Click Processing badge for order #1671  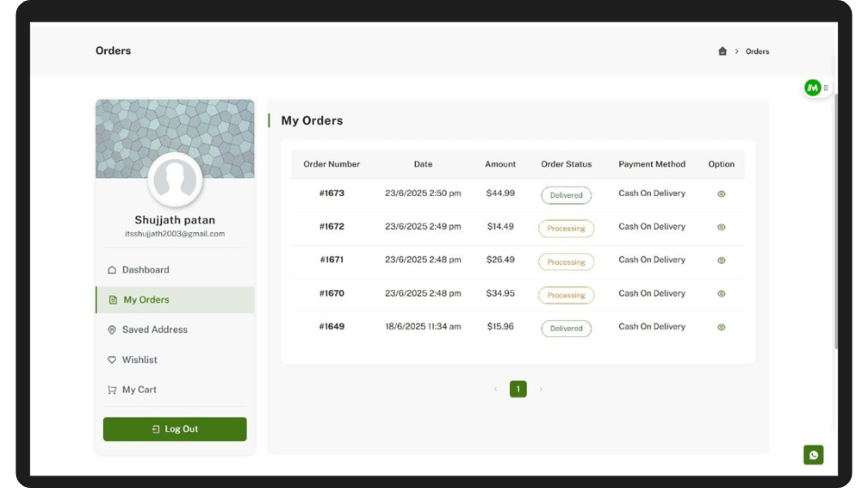coord(566,262)
